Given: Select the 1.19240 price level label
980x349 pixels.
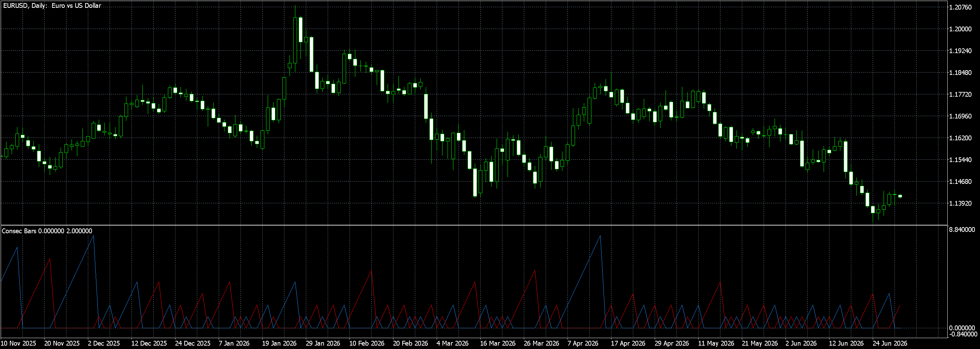Looking at the screenshot, I should point(961,51).
